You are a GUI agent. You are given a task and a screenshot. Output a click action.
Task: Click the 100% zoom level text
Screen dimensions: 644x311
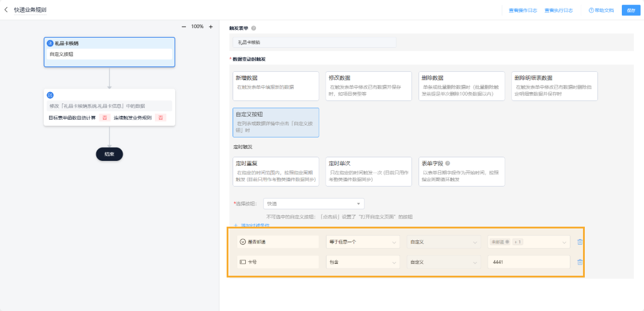coord(197,27)
